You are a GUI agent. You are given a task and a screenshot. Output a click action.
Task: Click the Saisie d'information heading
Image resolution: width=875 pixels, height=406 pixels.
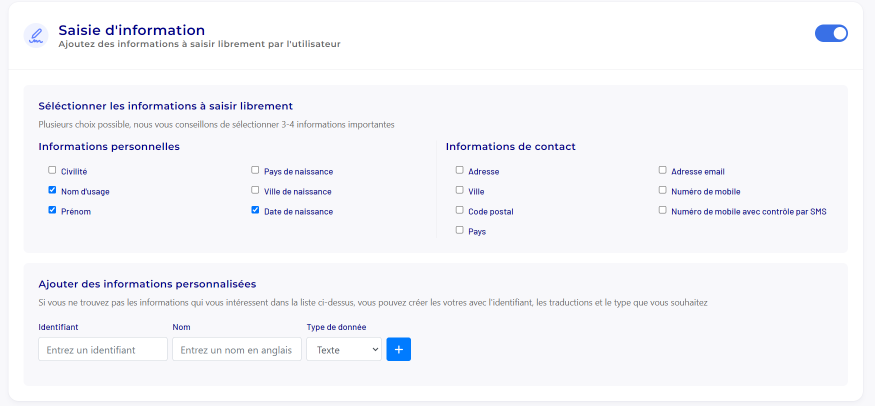point(131,30)
